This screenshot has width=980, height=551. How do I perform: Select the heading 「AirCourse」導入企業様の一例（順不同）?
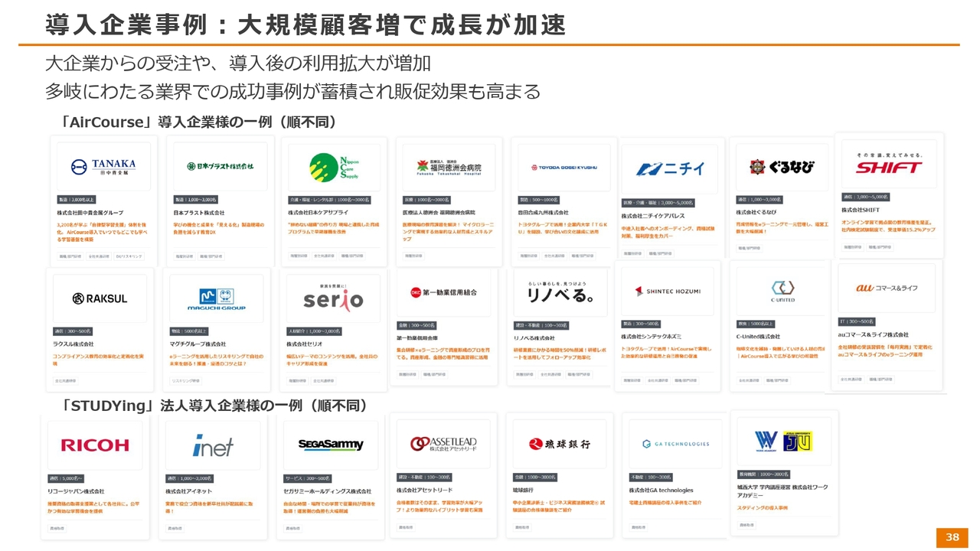pos(199,122)
